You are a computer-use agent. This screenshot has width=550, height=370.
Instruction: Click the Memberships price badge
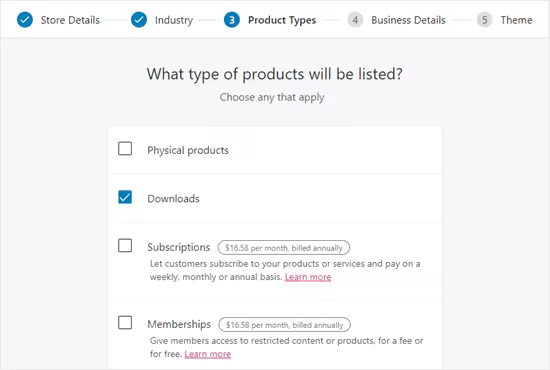[284, 325]
